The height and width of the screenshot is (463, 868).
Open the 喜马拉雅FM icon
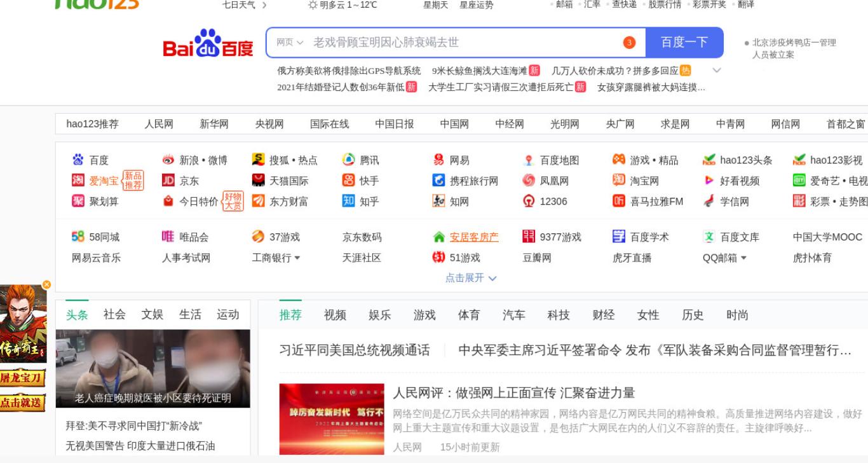coord(619,201)
